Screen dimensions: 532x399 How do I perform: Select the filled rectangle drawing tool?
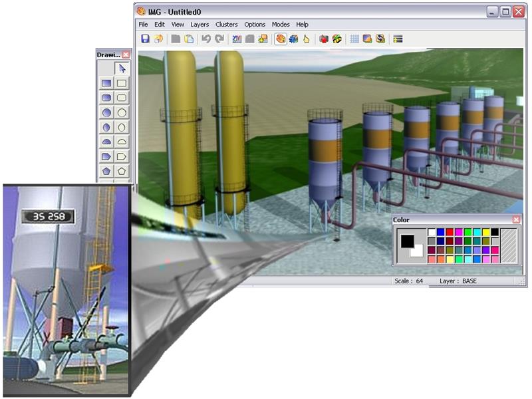[x=106, y=83]
